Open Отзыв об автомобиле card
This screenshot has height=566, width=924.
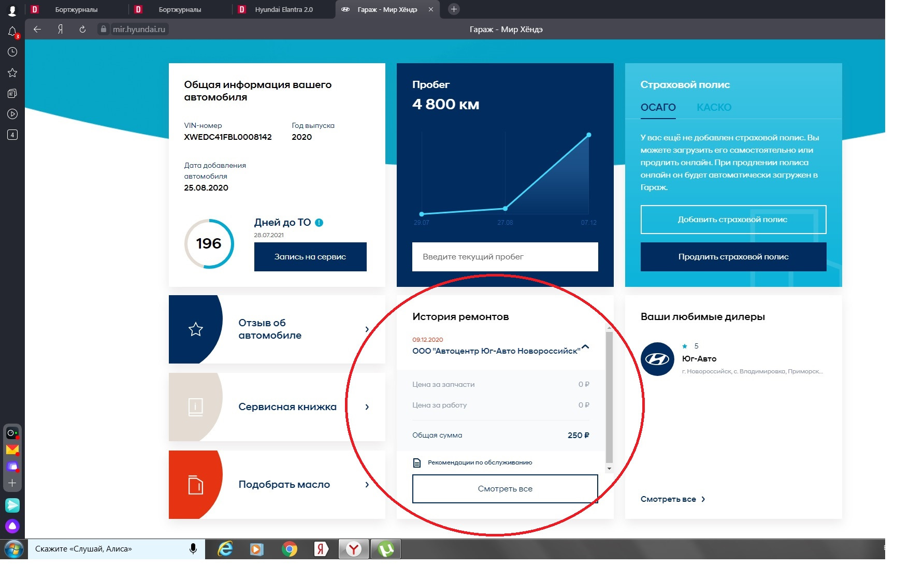pyautogui.click(x=277, y=329)
